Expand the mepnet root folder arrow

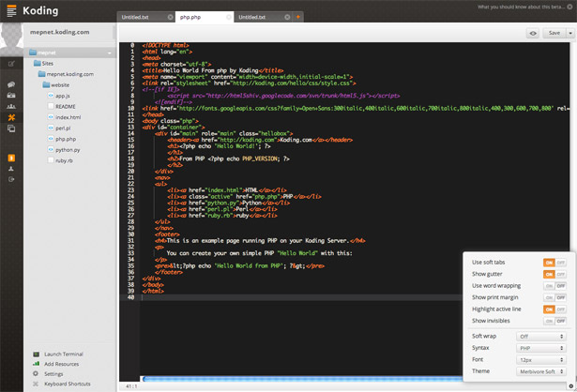point(109,53)
